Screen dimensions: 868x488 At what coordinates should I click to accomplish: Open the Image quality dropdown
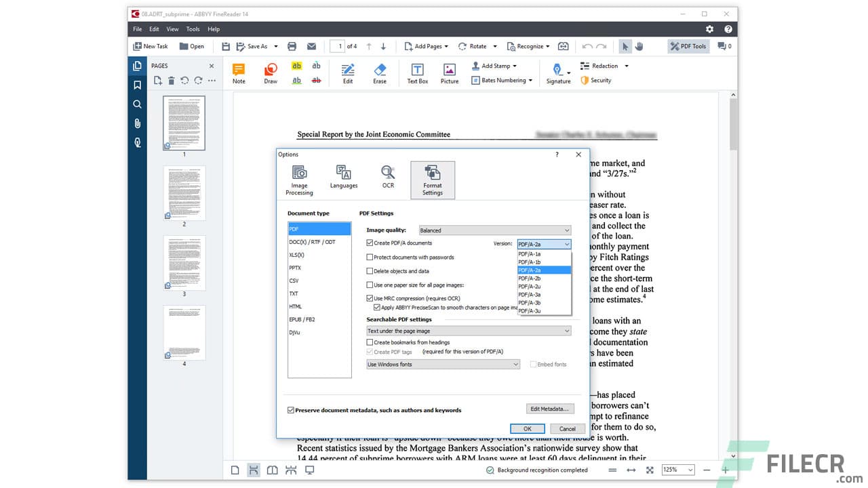[x=495, y=230]
